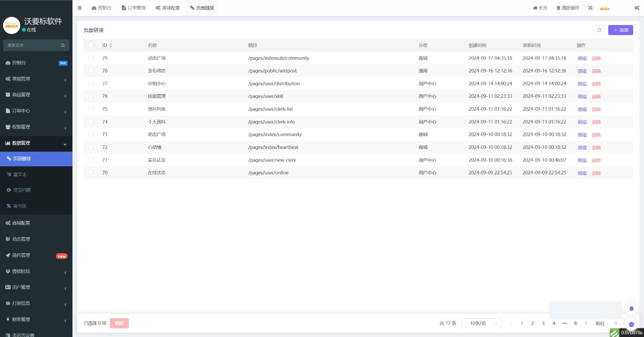The width and height of the screenshot is (644, 337).
Task: Click the search magnifier in sidebar
Action: (x=63, y=45)
